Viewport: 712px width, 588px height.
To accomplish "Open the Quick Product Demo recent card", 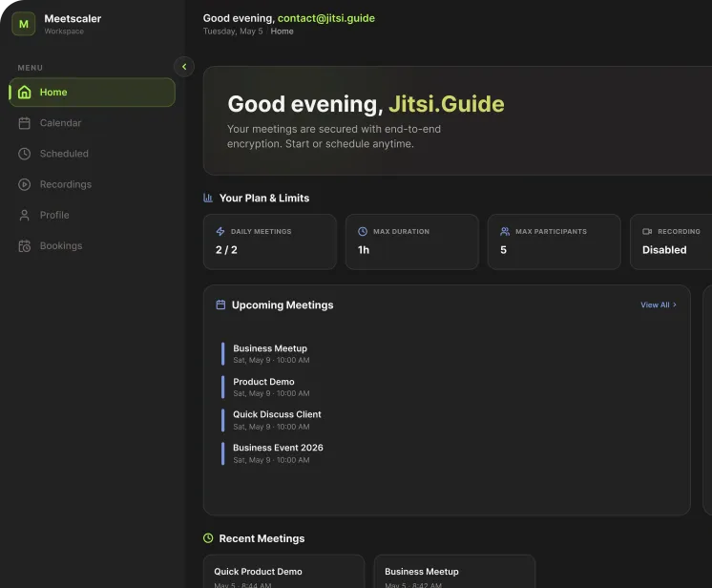I will pos(283,571).
